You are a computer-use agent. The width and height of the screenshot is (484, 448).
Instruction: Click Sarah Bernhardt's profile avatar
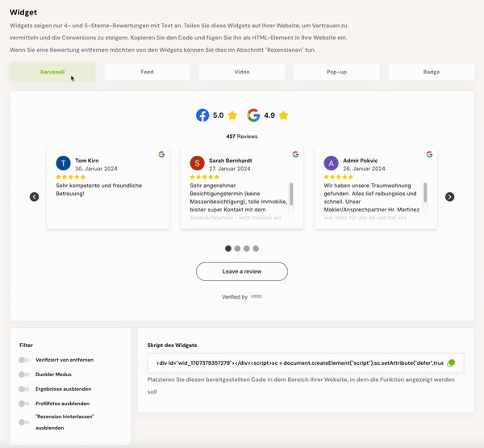[x=197, y=163]
